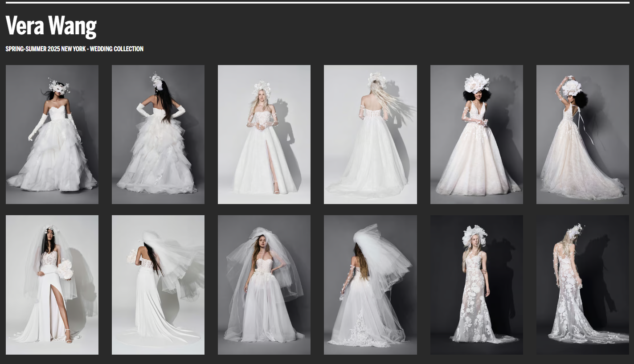
Task: Click the Spring-Summer 2025 New York subtitle
Action: point(74,49)
